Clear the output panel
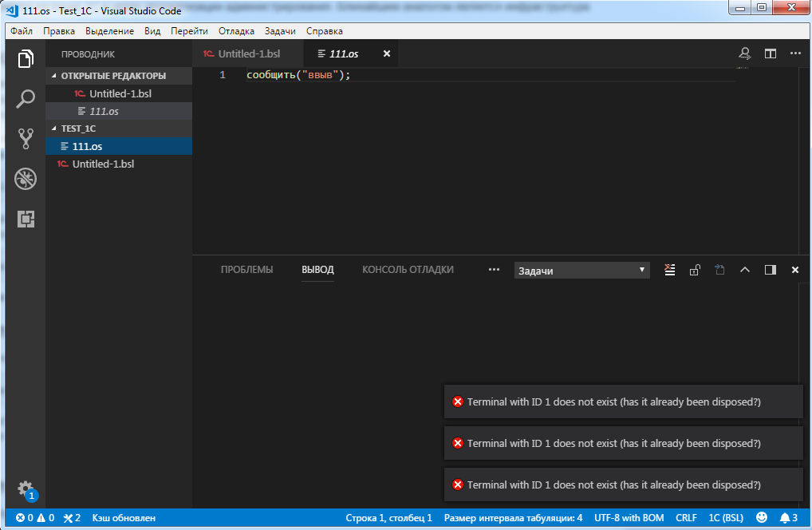 (x=669, y=270)
